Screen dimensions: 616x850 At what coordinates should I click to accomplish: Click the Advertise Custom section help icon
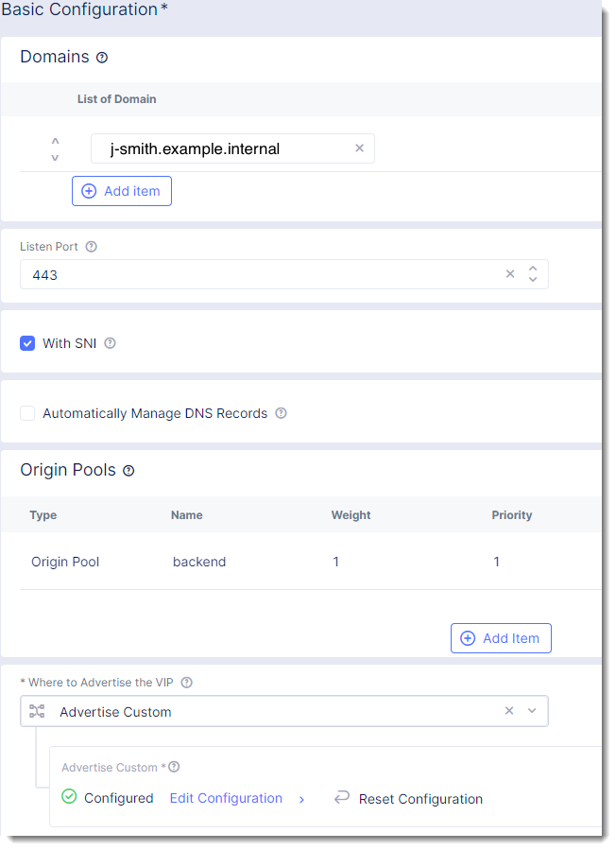click(x=174, y=767)
